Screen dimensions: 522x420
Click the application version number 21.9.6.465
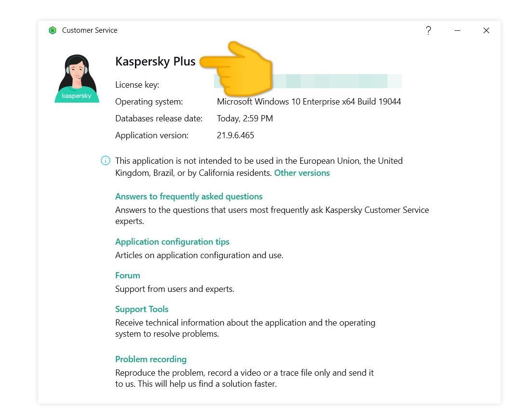point(235,135)
